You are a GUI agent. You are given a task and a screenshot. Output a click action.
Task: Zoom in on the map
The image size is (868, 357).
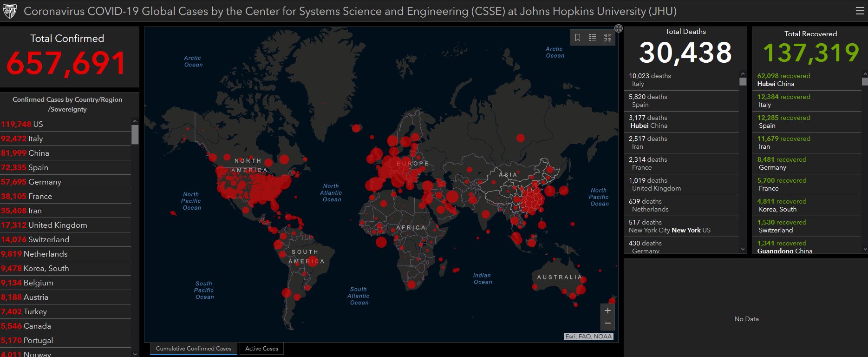pyautogui.click(x=607, y=311)
